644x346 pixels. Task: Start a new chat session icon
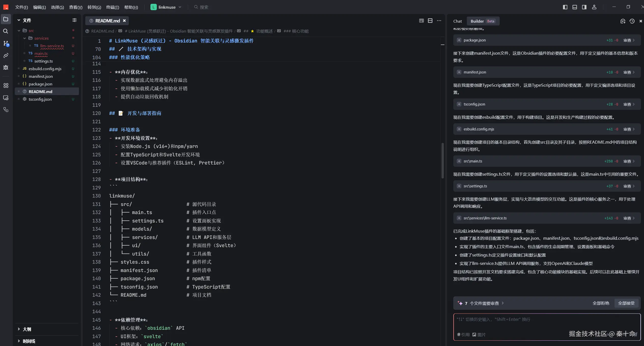(x=623, y=21)
